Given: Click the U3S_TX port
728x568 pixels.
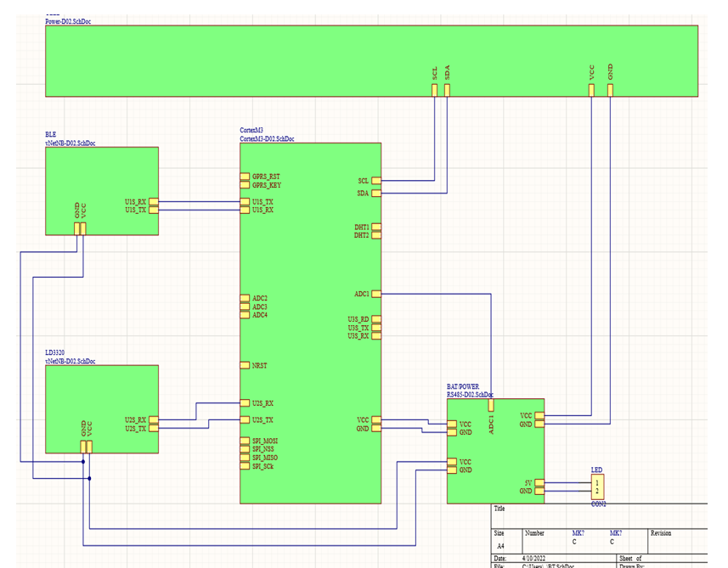Looking at the screenshot, I should [376, 327].
